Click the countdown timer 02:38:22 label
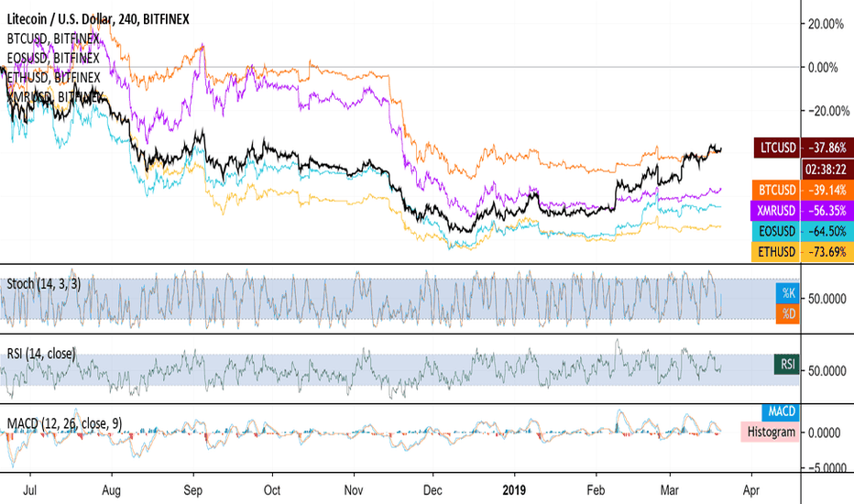The height and width of the screenshot is (504, 854). (x=826, y=170)
